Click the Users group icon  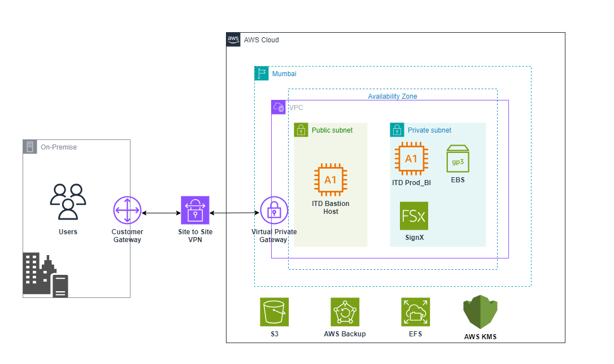[x=68, y=202]
